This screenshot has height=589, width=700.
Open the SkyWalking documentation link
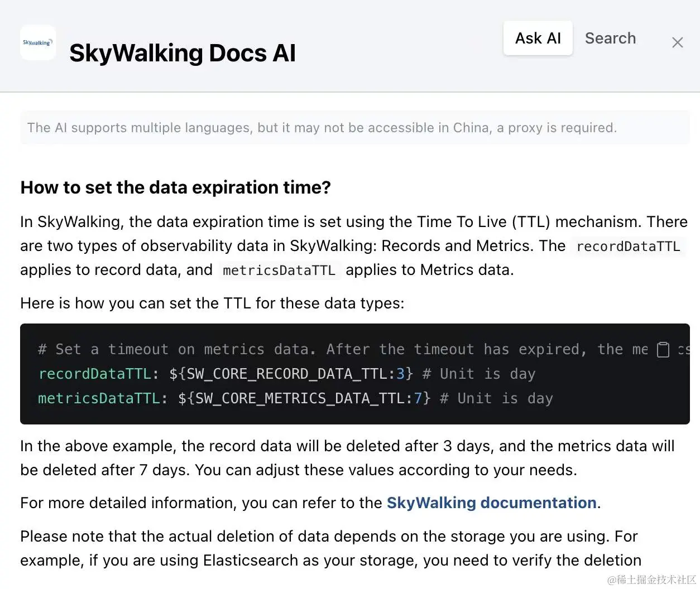click(491, 503)
